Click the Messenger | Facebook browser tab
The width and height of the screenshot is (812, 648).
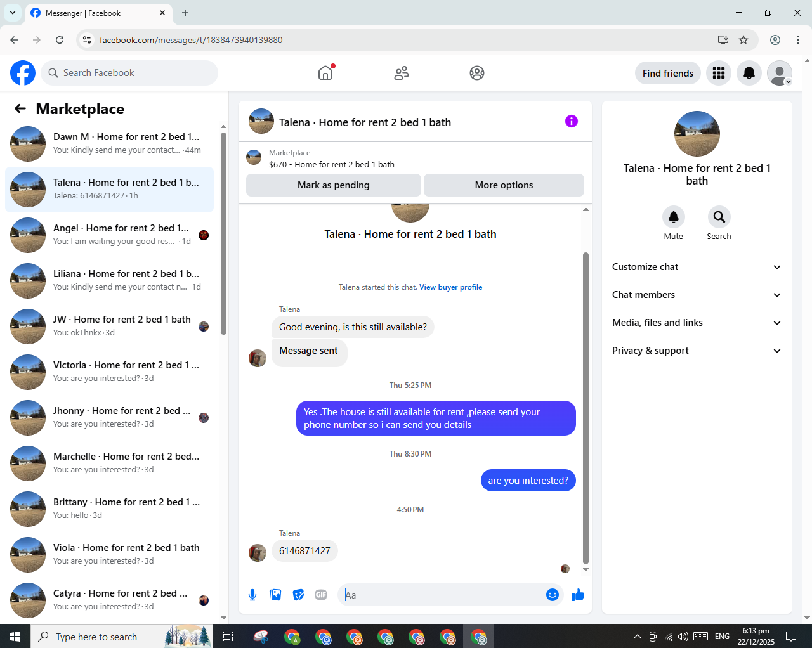click(x=98, y=13)
